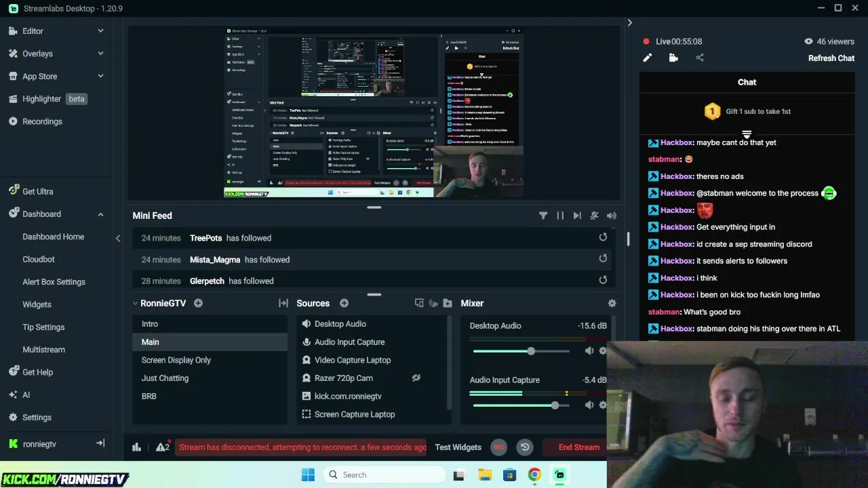
Task: Replay the Mista_Magma follow alert
Action: click(603, 258)
